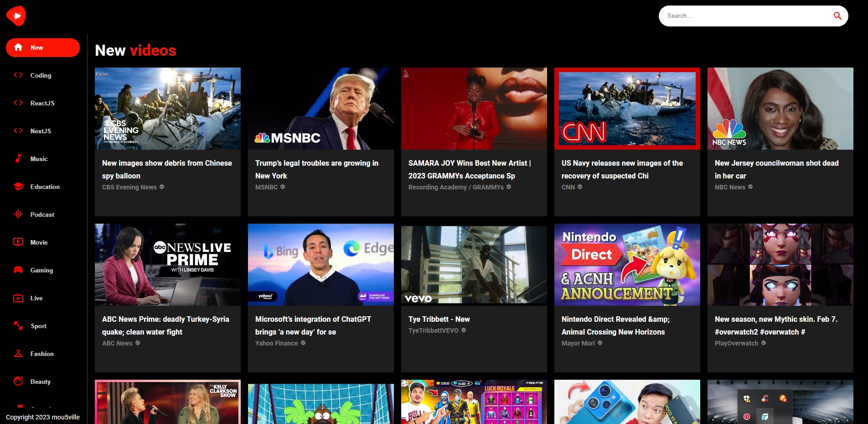Open Trump's legal troubles video title
This screenshot has width=868, height=424.
pyautogui.click(x=316, y=169)
